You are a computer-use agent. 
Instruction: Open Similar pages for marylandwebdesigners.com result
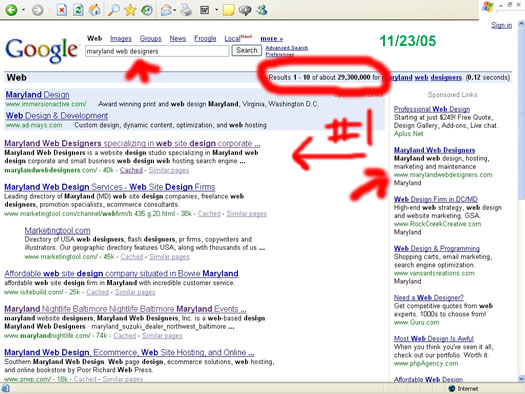169,170
